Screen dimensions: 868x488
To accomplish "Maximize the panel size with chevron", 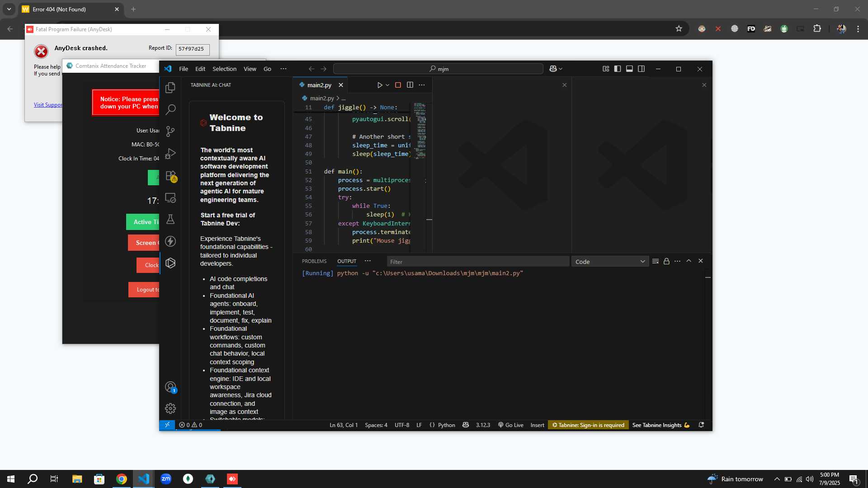I will click(689, 261).
